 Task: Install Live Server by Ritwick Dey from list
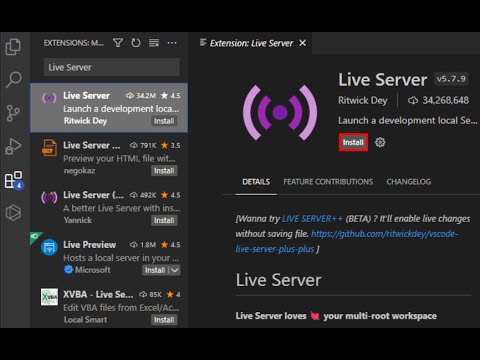(164, 121)
